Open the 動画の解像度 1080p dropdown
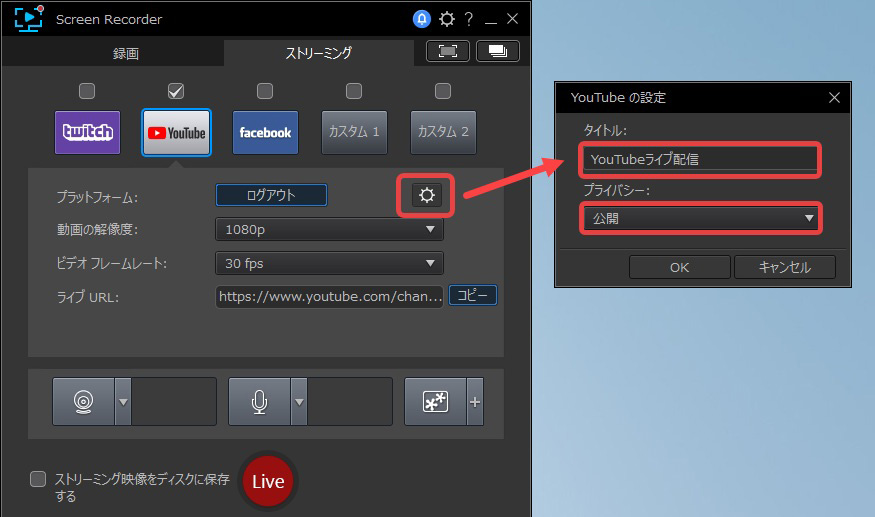This screenshot has width=875, height=517. pyautogui.click(x=329, y=229)
